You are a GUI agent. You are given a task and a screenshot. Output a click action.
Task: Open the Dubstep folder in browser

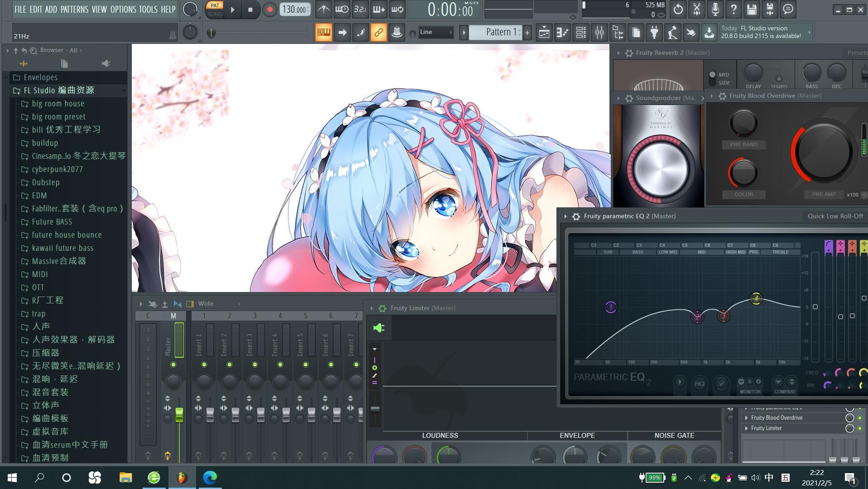tap(46, 182)
